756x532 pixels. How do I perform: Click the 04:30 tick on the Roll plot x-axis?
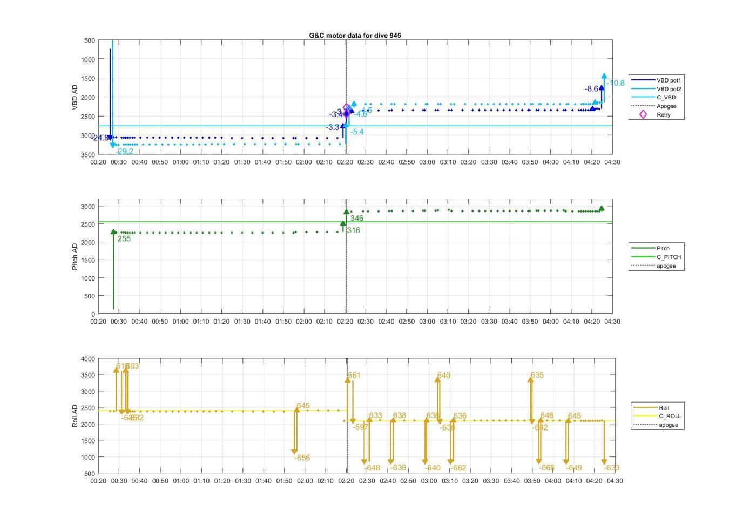tap(615, 481)
